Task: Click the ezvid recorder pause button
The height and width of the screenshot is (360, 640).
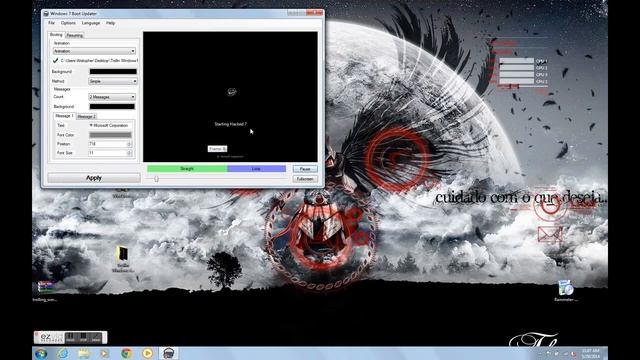Action: click(70, 337)
